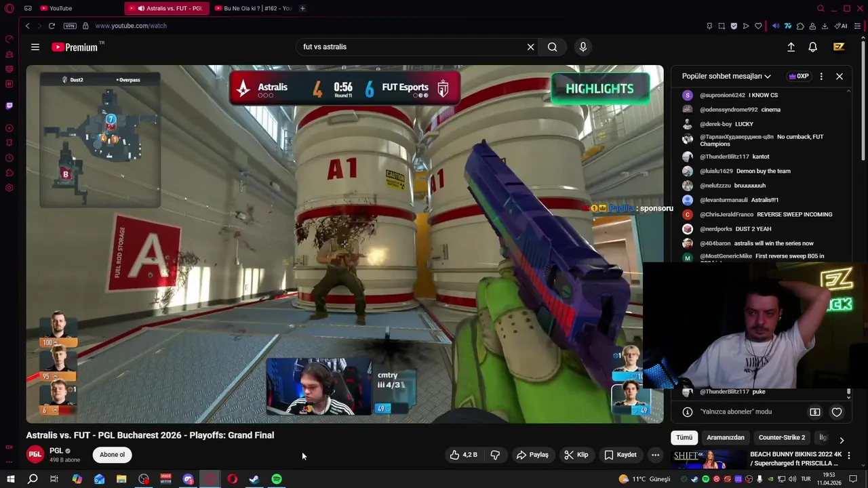Open more actions ellipsis below video
This screenshot has width=868, height=488.
coord(655,455)
